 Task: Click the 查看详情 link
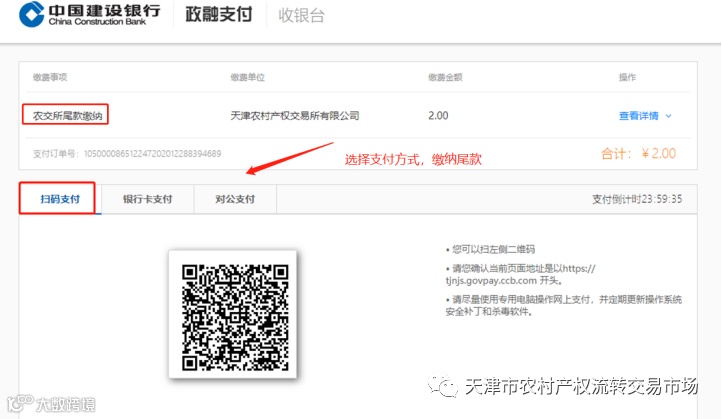[x=639, y=116]
